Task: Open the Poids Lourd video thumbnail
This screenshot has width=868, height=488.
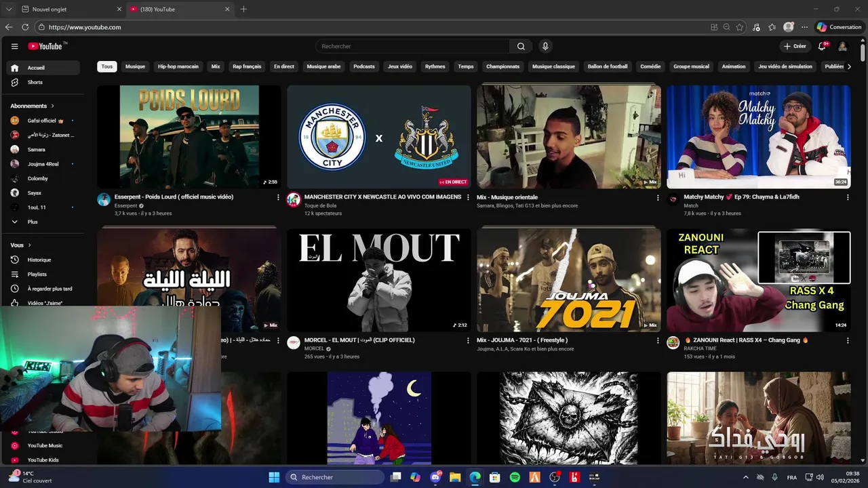Action: tap(189, 136)
